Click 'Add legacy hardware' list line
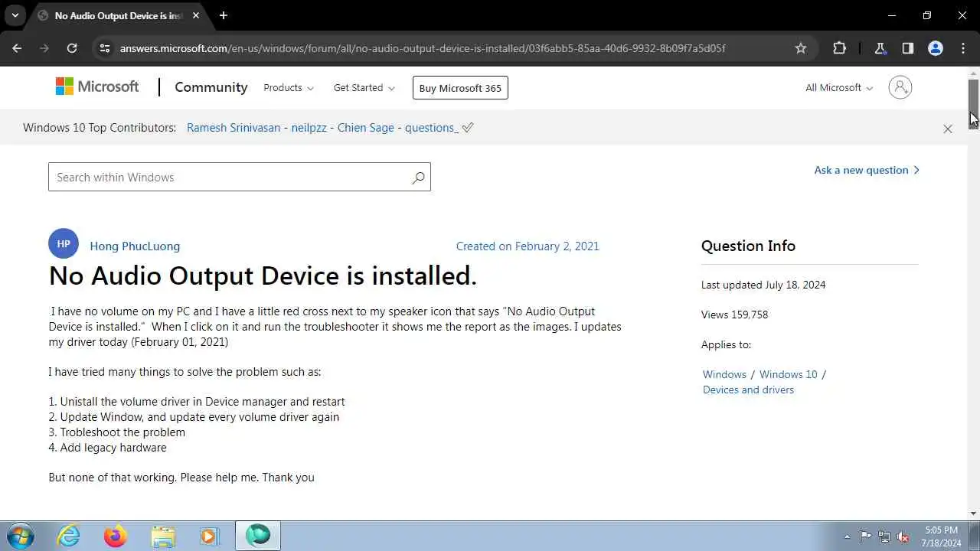 point(107,448)
